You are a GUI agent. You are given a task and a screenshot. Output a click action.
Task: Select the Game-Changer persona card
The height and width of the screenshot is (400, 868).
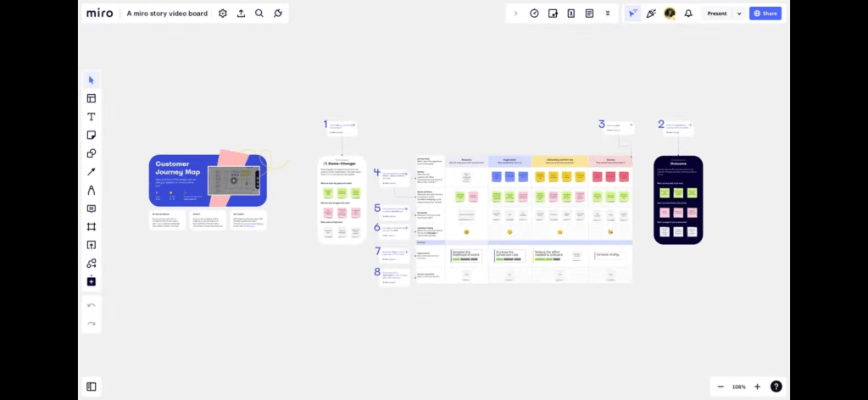pos(342,200)
